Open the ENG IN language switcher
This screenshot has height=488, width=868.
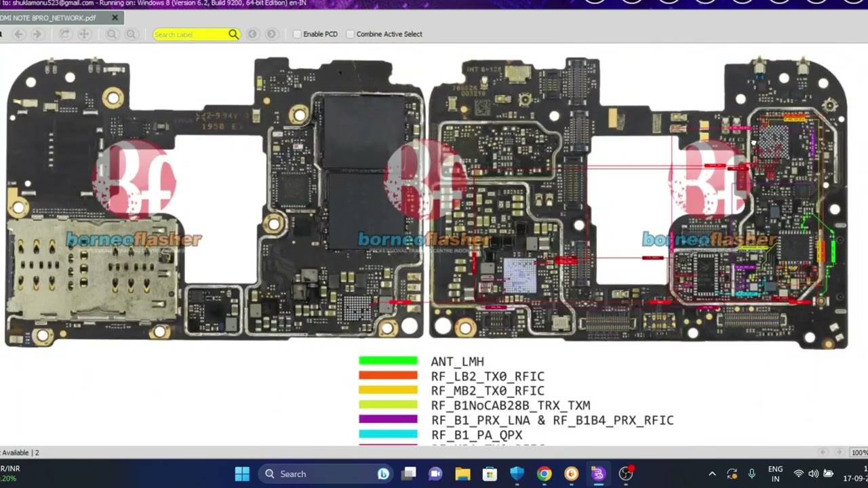coord(775,474)
